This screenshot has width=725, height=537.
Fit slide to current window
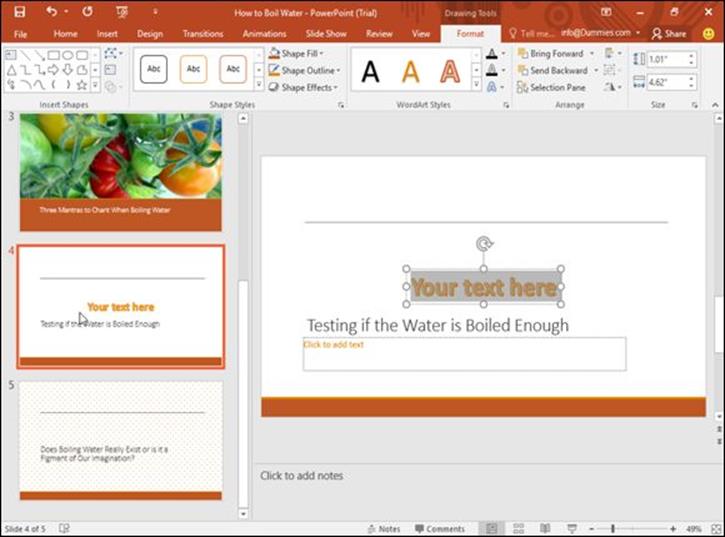(716, 528)
